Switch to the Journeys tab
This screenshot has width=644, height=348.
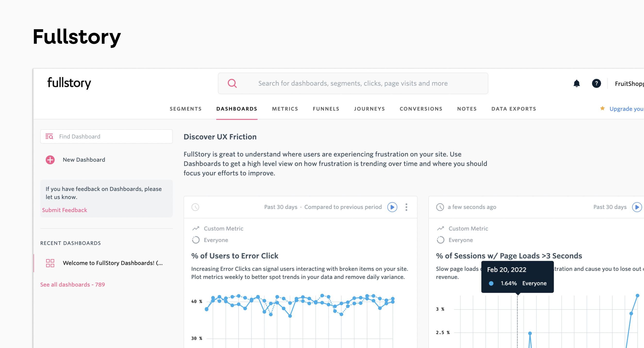click(369, 109)
